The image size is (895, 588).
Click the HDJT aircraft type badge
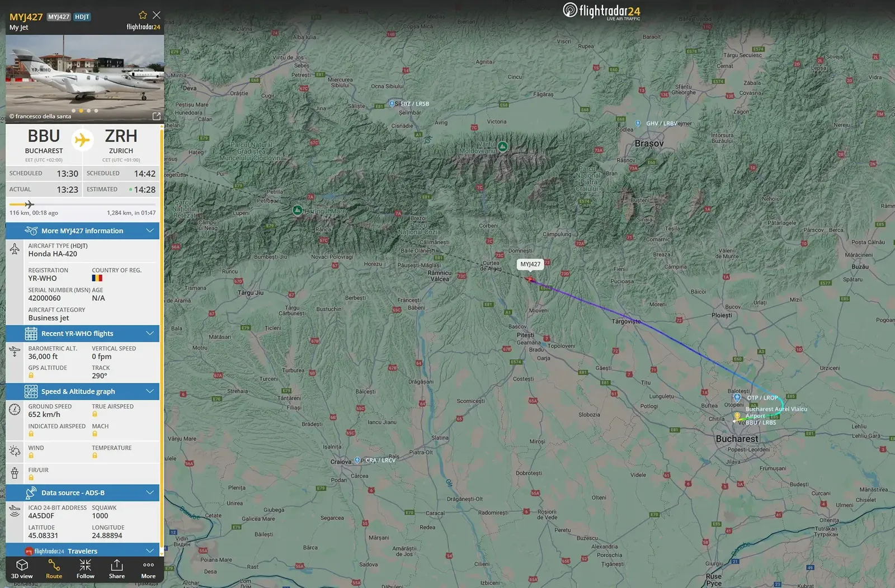point(82,17)
